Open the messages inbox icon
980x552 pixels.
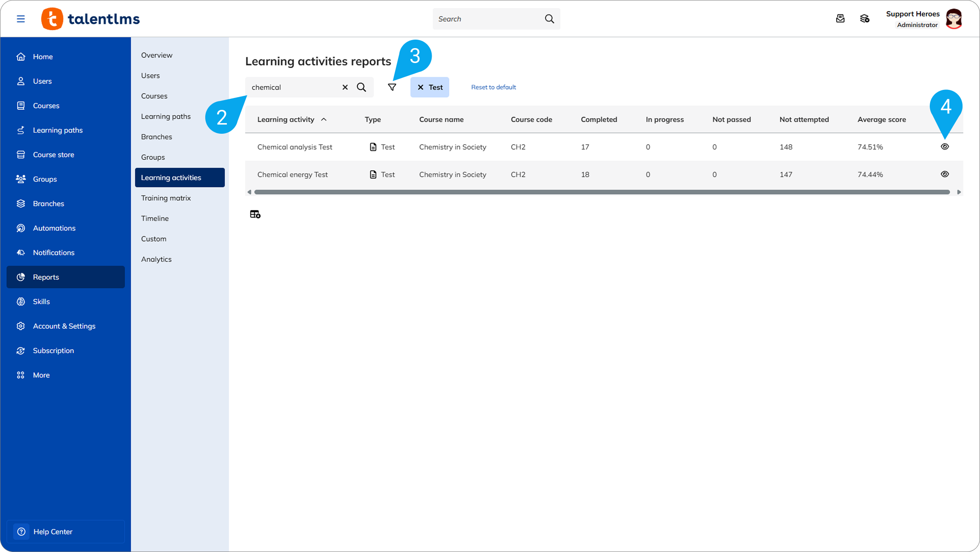pos(840,19)
